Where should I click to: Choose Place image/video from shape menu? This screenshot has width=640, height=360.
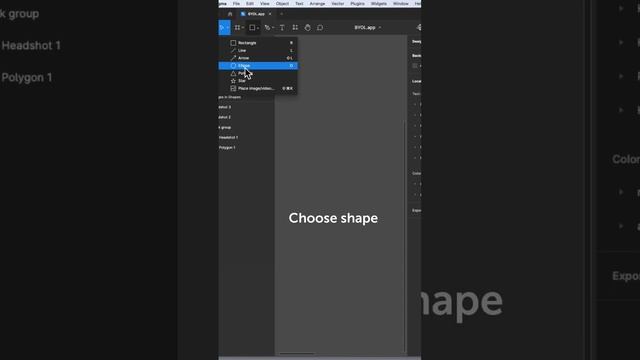(x=258, y=88)
